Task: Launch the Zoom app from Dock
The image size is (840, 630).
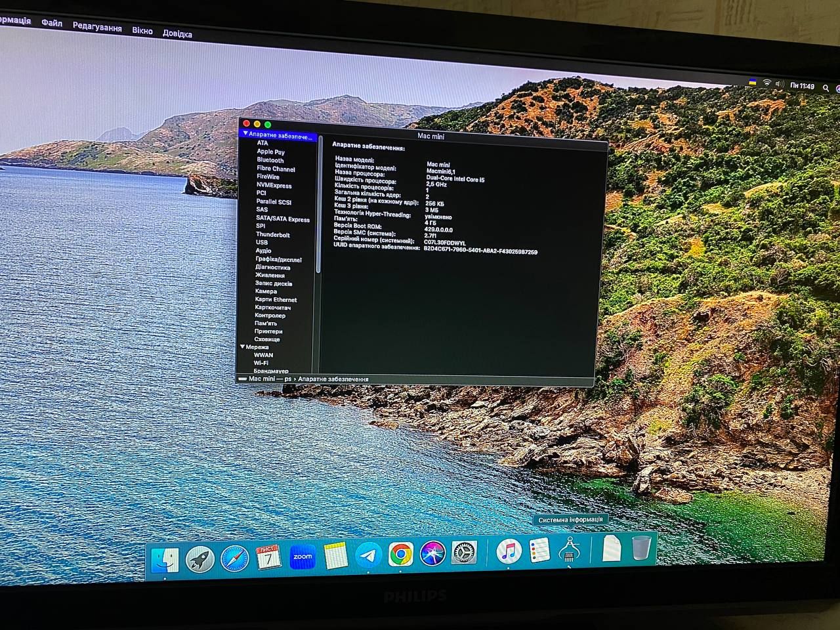Action: [303, 556]
